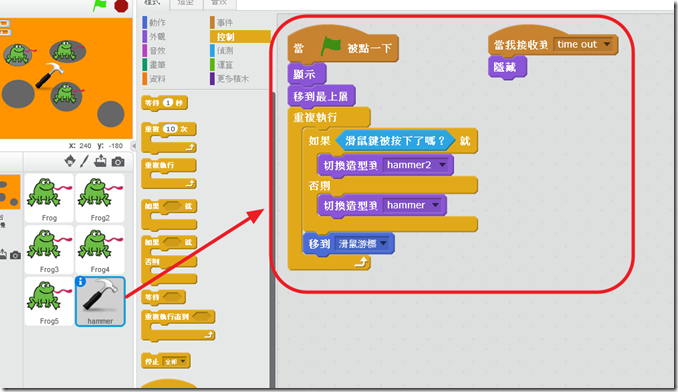Screen dimensions: 678x392
Task: Select the Frog5 sprite thumbnail
Action: (x=49, y=301)
